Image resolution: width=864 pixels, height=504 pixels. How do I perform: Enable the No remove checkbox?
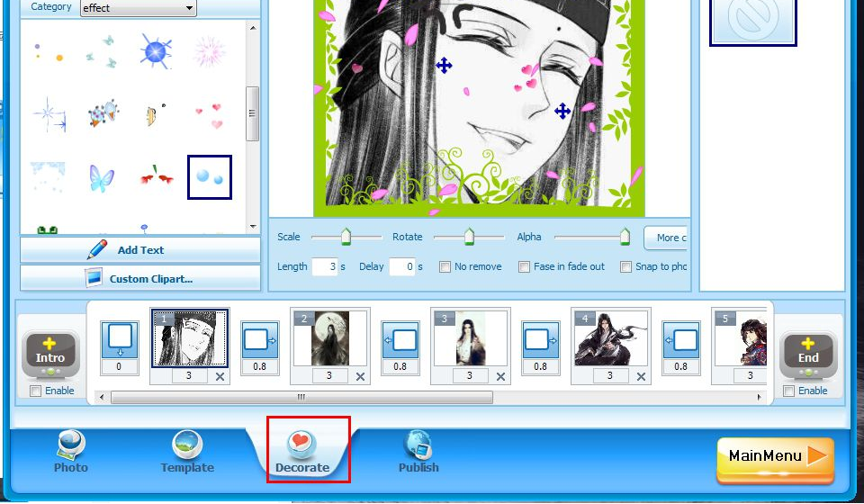[x=445, y=266]
